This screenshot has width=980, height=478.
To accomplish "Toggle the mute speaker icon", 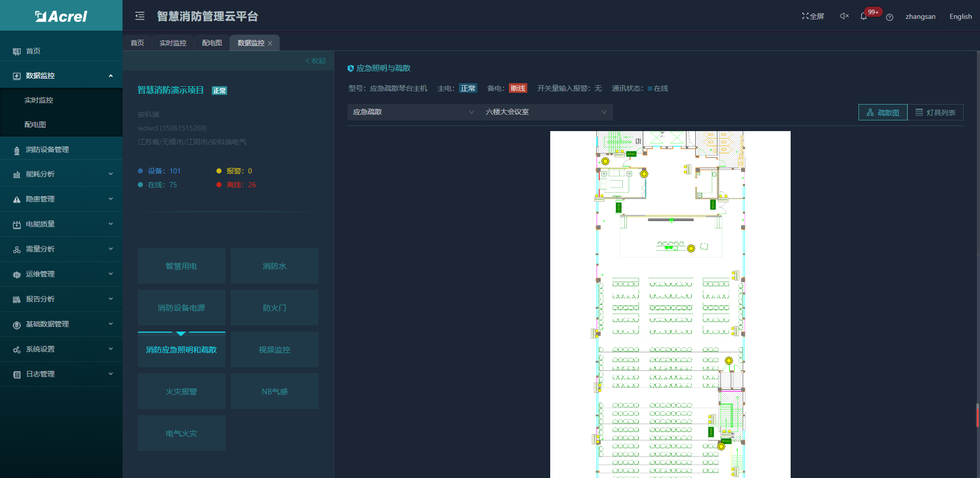I will point(844,16).
